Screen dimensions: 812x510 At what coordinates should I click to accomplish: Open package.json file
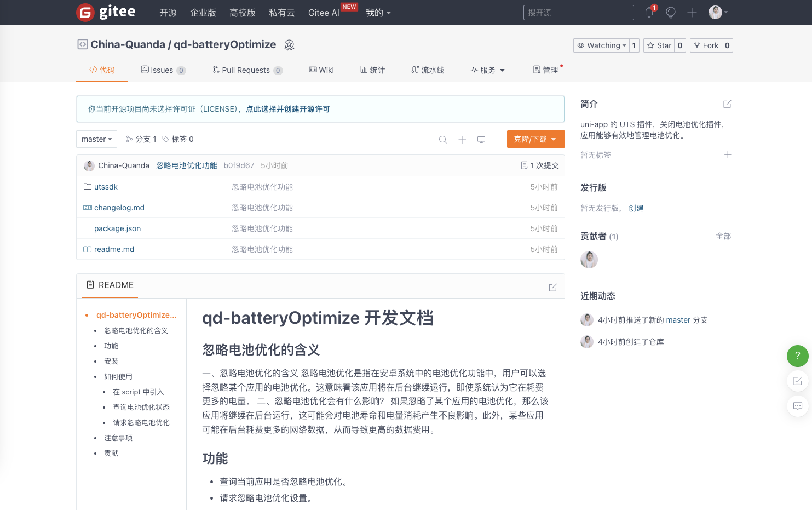click(x=117, y=228)
